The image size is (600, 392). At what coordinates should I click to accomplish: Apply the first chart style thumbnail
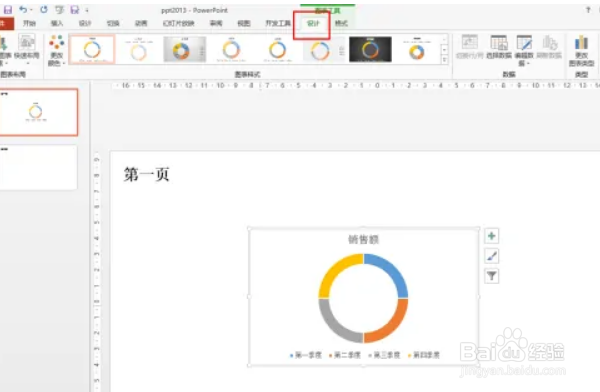[x=92, y=49]
